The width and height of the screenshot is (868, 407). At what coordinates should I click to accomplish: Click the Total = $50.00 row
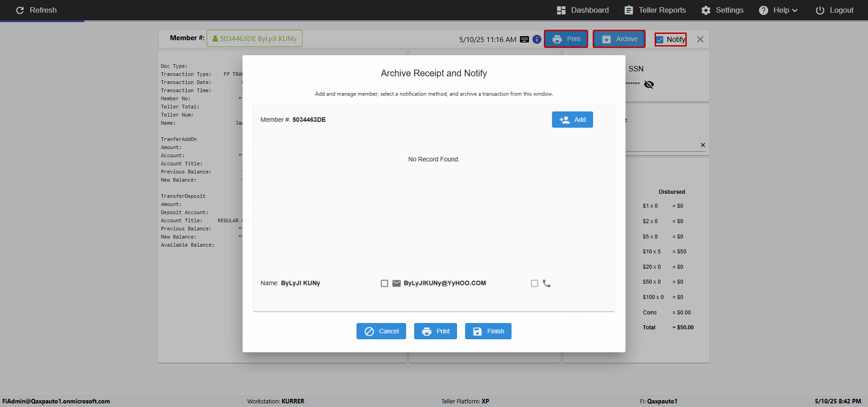coord(668,327)
